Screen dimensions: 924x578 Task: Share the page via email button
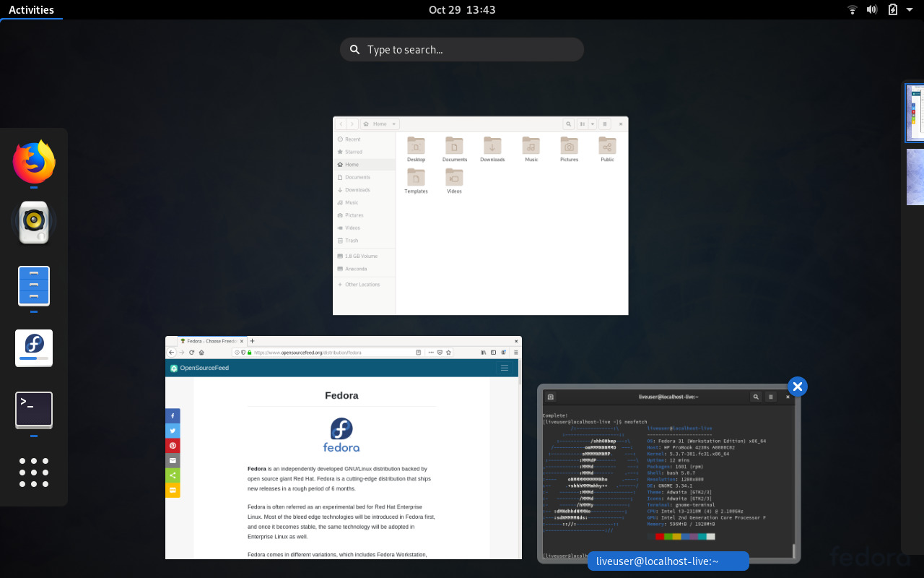[x=173, y=460]
